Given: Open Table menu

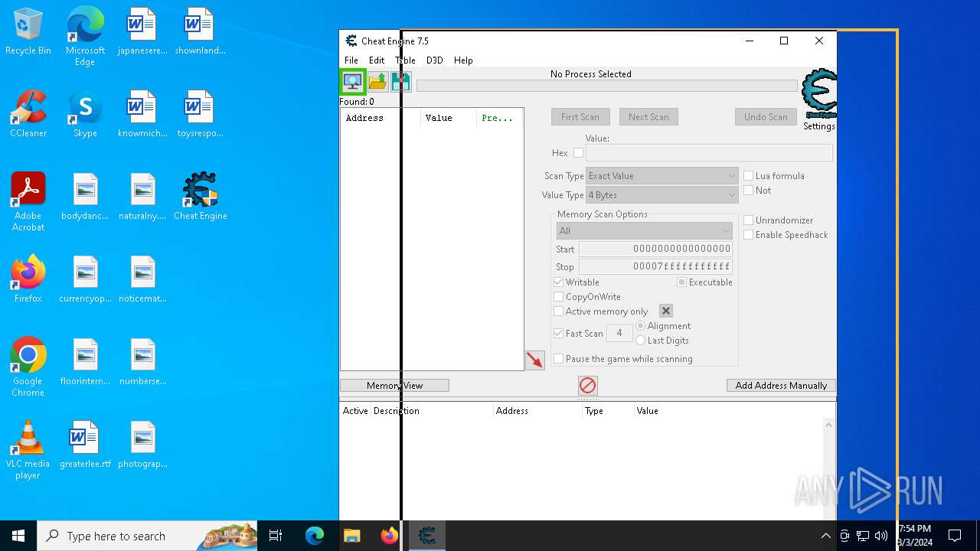Looking at the screenshot, I should 405,60.
